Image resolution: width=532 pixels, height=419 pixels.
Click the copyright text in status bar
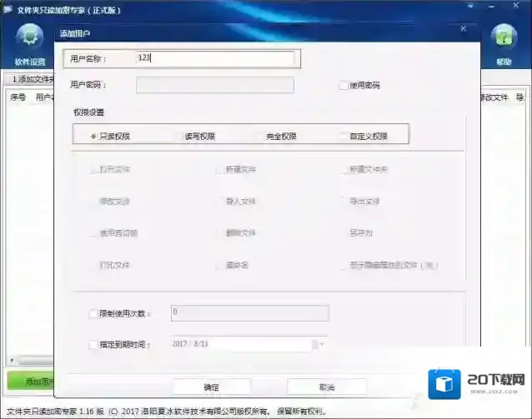tap(166, 412)
